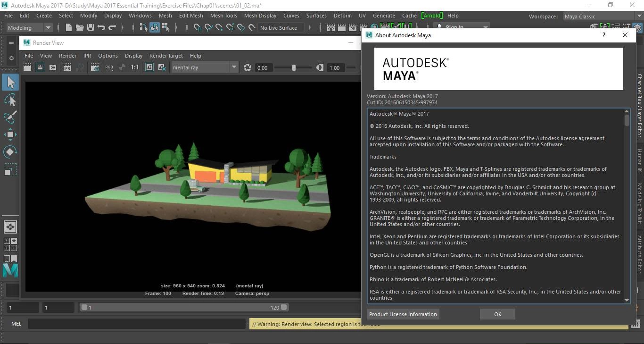Screen dimensions: 644x344
Task: Click Select by component type icon
Action: click(x=165, y=28)
